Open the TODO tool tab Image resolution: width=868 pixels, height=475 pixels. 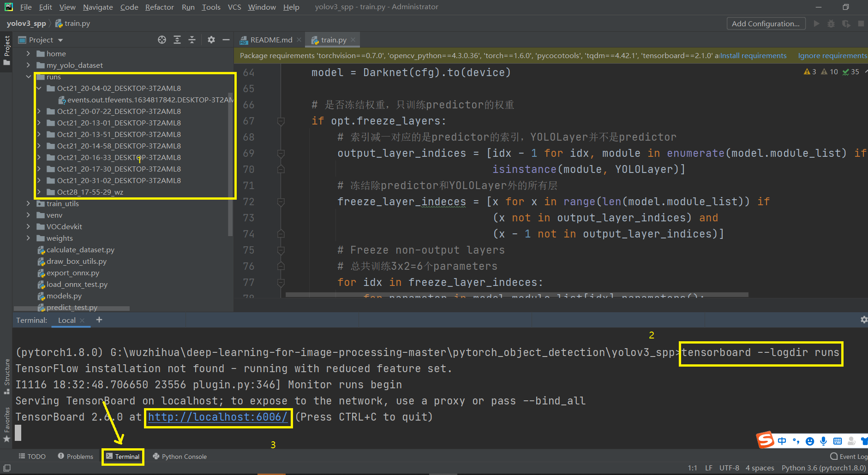pyautogui.click(x=32, y=457)
